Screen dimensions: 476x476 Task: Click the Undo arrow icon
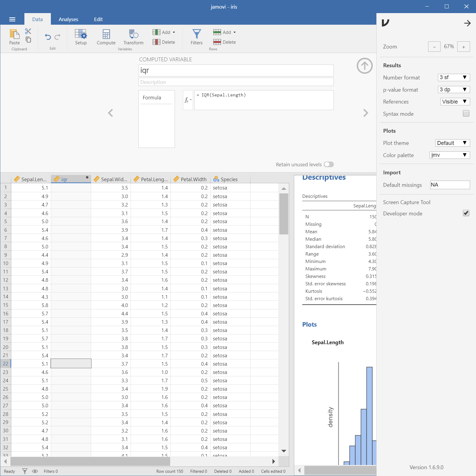coord(48,37)
